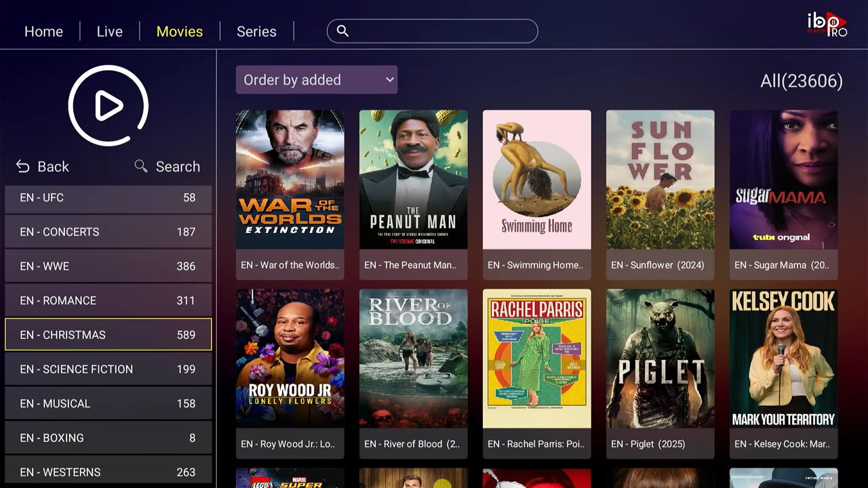
Task: Select the EN - WESTERNS category
Action: pyautogui.click(x=108, y=470)
